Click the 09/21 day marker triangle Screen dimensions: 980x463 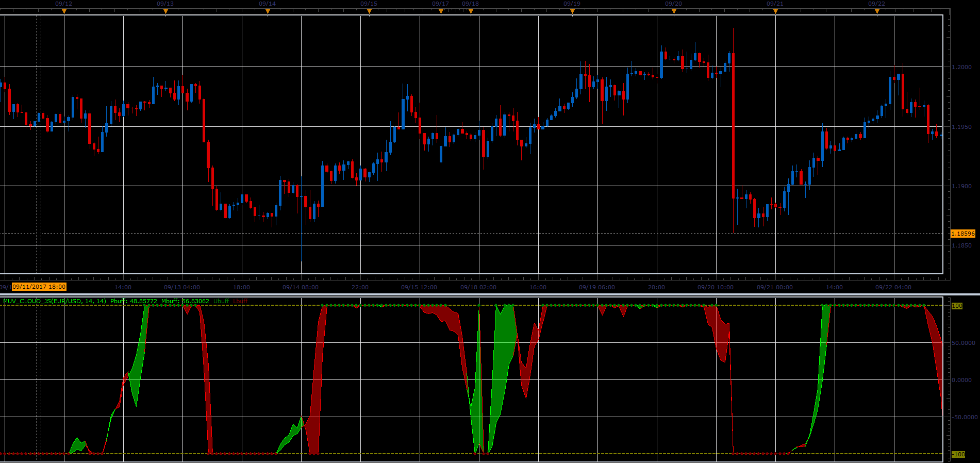click(x=775, y=11)
